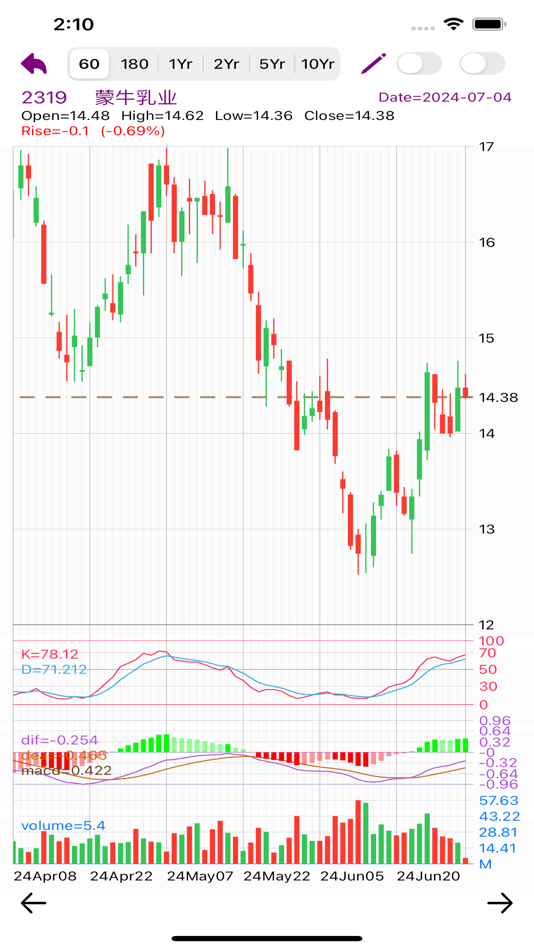Tap the 24May22 date axis label

[276, 876]
